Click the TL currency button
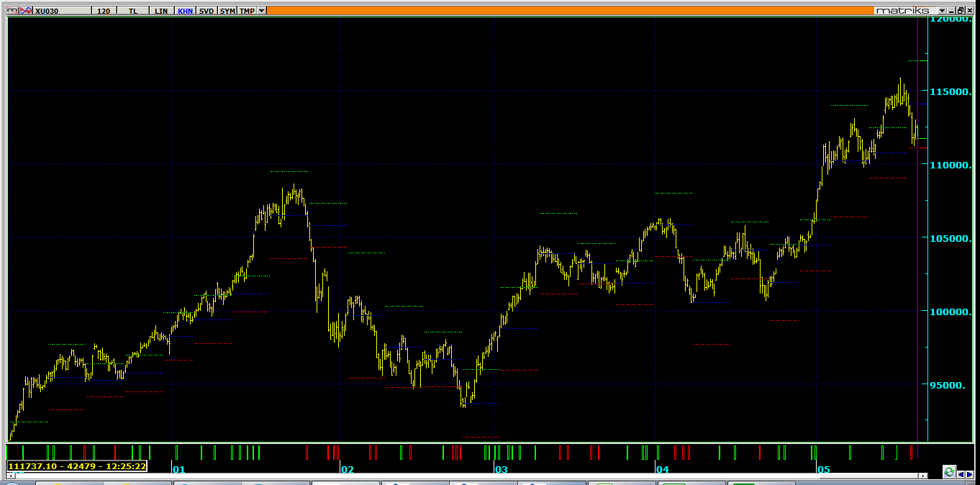980x485 pixels. point(133,11)
